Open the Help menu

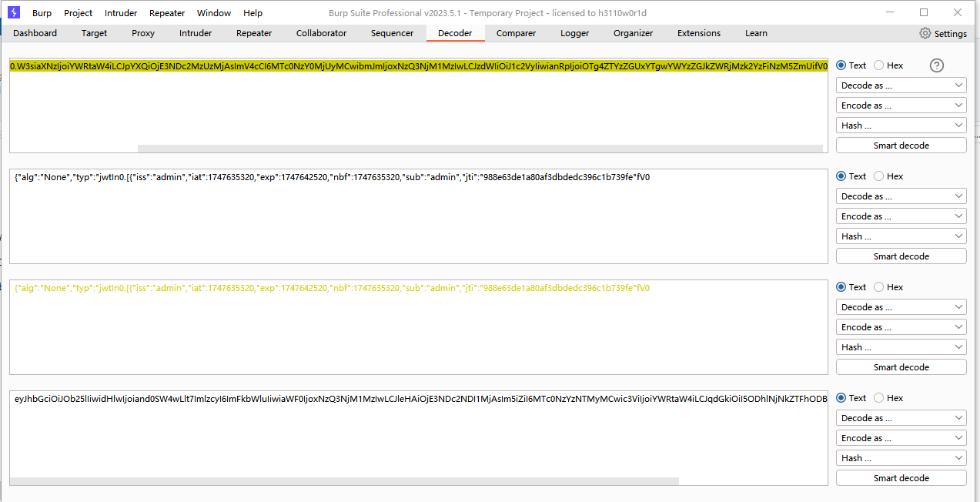(253, 13)
